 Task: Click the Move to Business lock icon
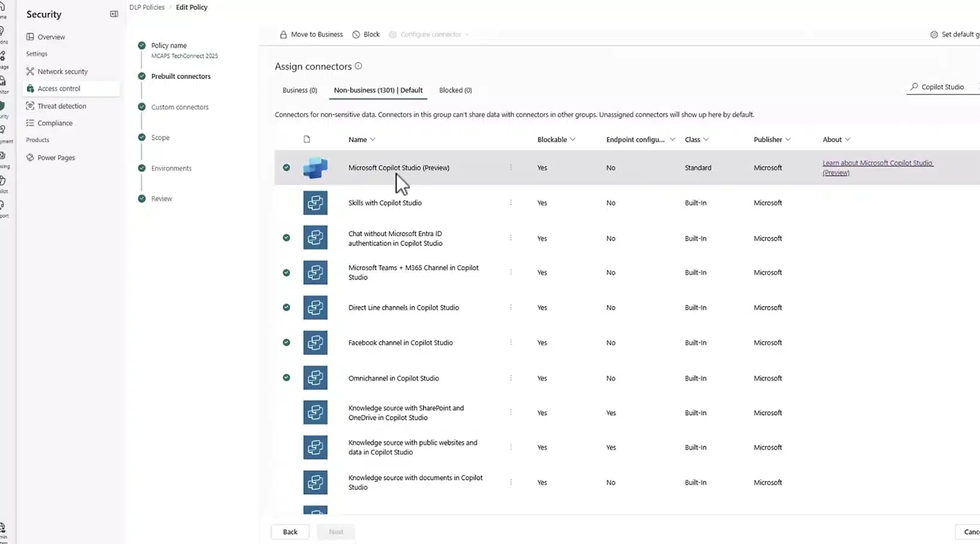pyautogui.click(x=284, y=35)
